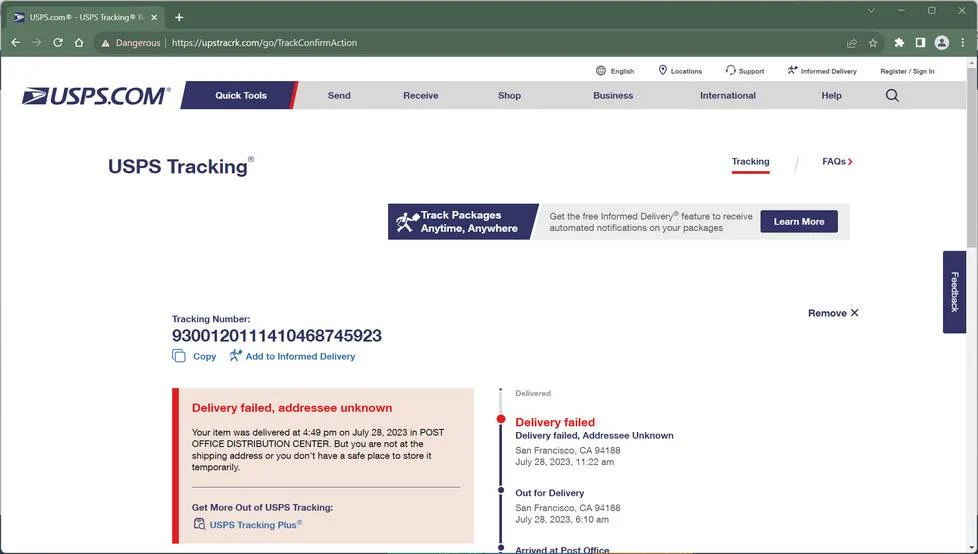Click the search magnifier icon in navigation

click(x=892, y=95)
